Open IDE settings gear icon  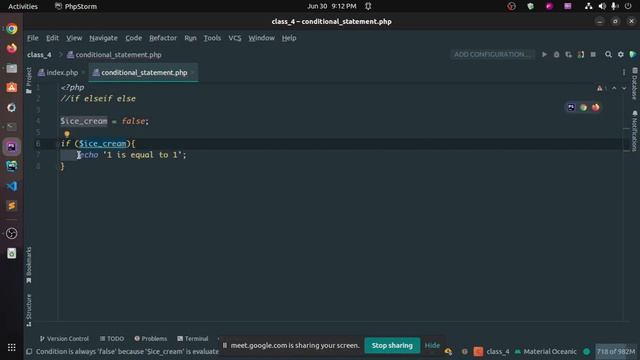620,54
